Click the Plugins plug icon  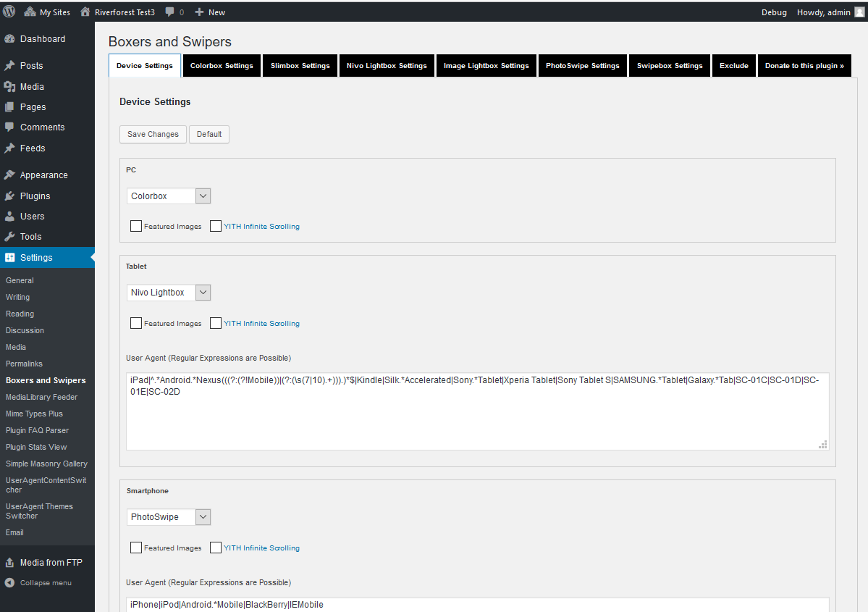pyautogui.click(x=9, y=196)
